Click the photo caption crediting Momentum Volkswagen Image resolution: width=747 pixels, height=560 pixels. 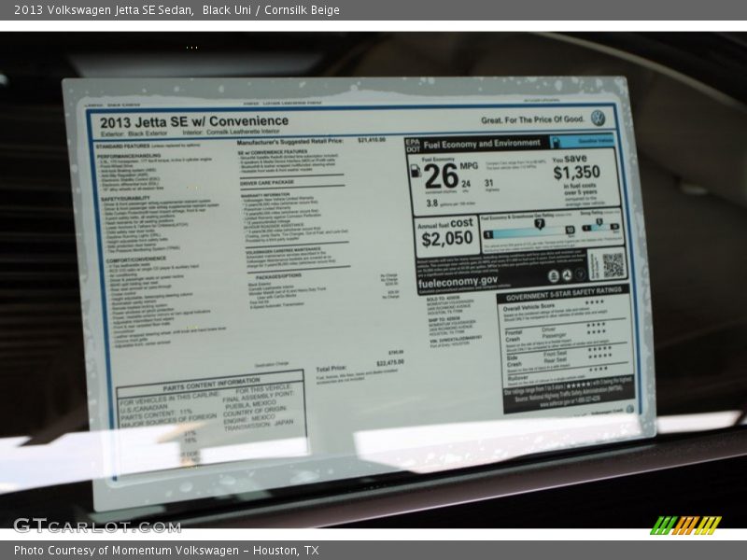click(x=166, y=551)
